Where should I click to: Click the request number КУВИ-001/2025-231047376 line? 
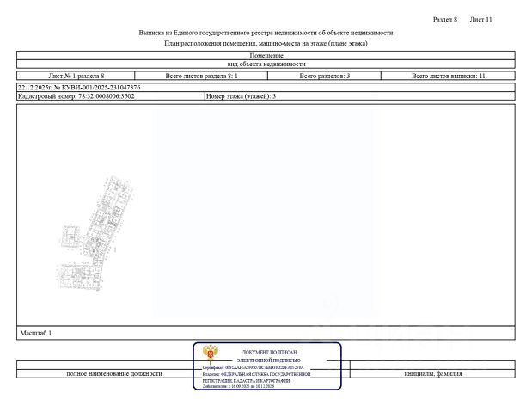pos(266,87)
